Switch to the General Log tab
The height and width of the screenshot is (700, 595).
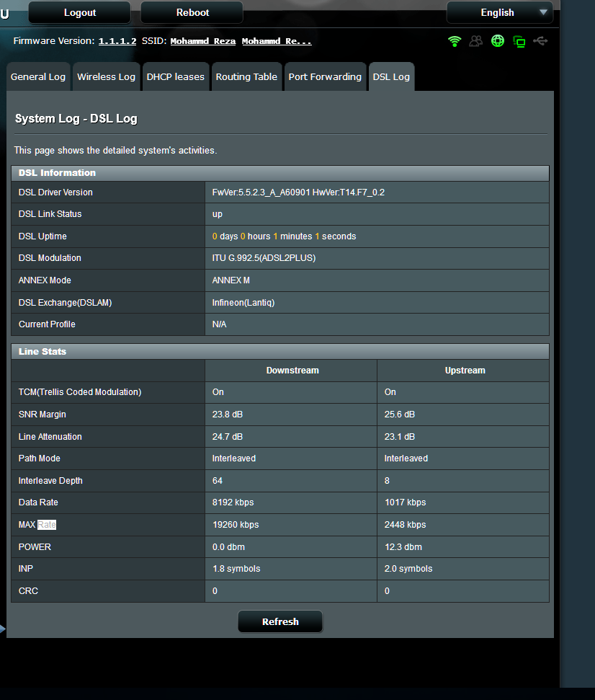coord(38,77)
